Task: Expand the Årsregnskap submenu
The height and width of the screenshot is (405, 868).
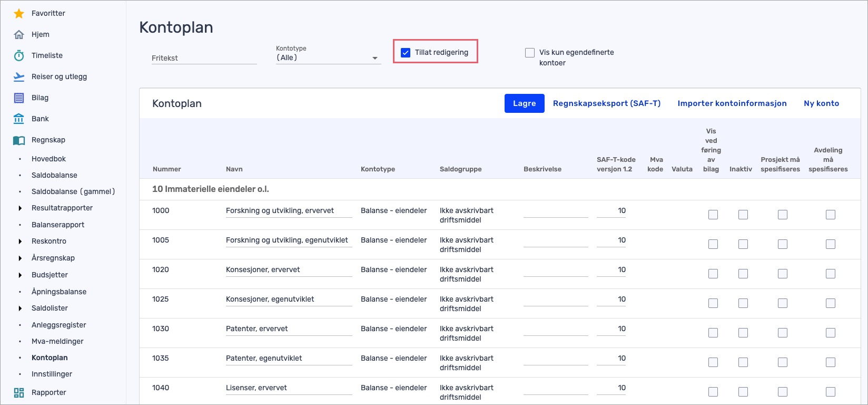Action: (20, 258)
